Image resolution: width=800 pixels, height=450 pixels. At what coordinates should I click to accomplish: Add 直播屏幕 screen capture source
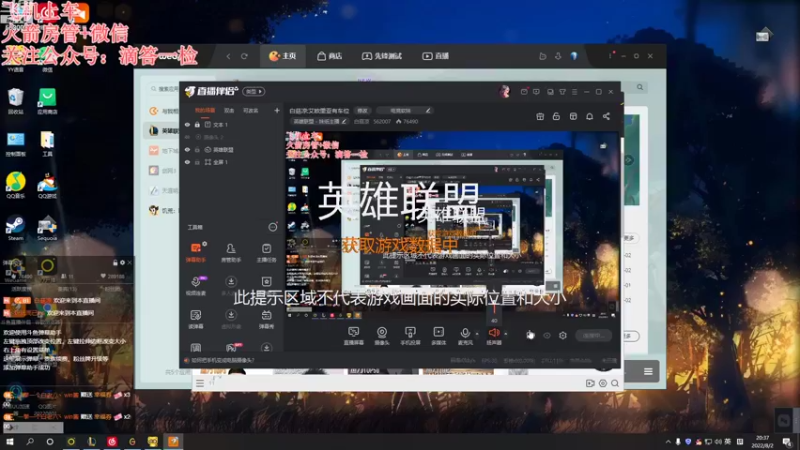(354, 335)
